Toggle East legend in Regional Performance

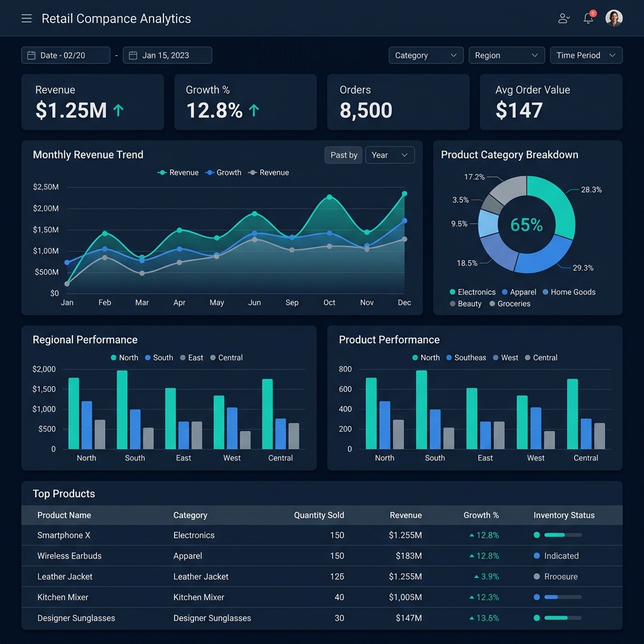[x=191, y=358]
